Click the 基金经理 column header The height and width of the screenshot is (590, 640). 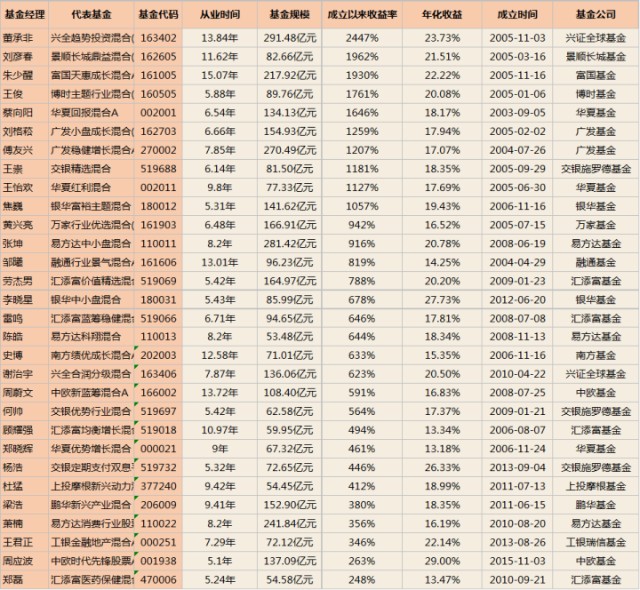coord(24,15)
